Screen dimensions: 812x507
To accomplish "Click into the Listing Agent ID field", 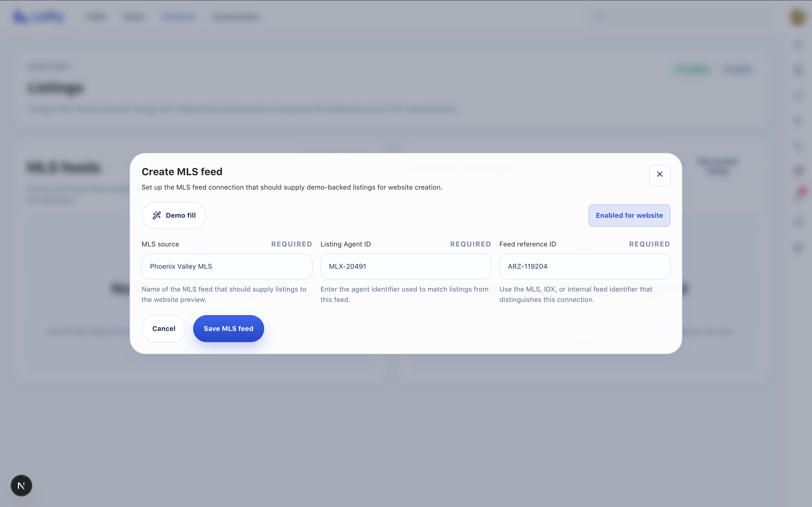I will (405, 266).
